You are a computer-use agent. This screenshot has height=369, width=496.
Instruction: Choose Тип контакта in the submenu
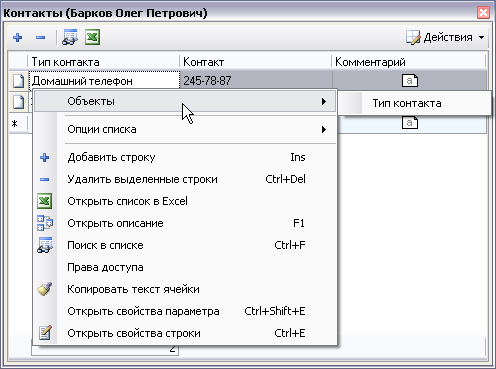pyautogui.click(x=414, y=103)
